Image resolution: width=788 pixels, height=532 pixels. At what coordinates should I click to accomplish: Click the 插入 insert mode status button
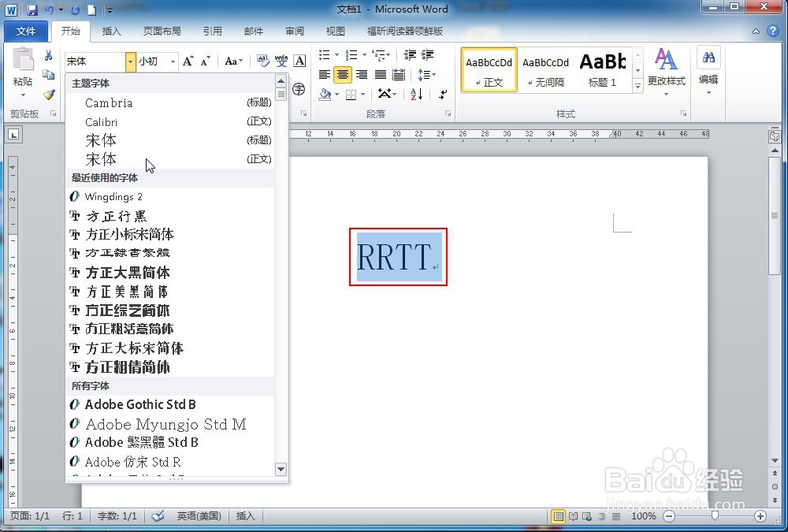[x=246, y=516]
